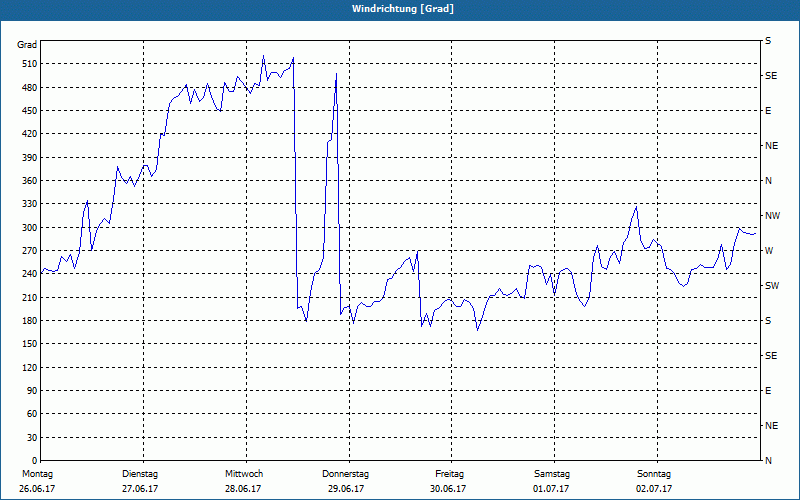The height and width of the screenshot is (500, 800).
Task: Select the date 26.06.17
Action: 37,489
